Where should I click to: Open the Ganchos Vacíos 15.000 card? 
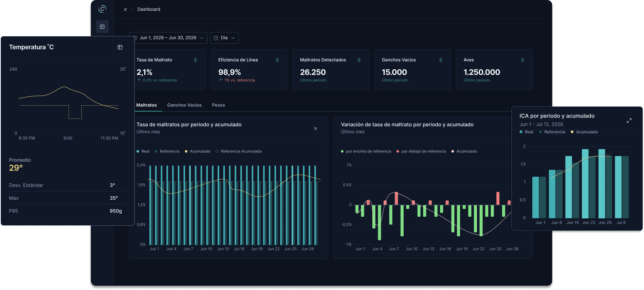(x=412, y=70)
